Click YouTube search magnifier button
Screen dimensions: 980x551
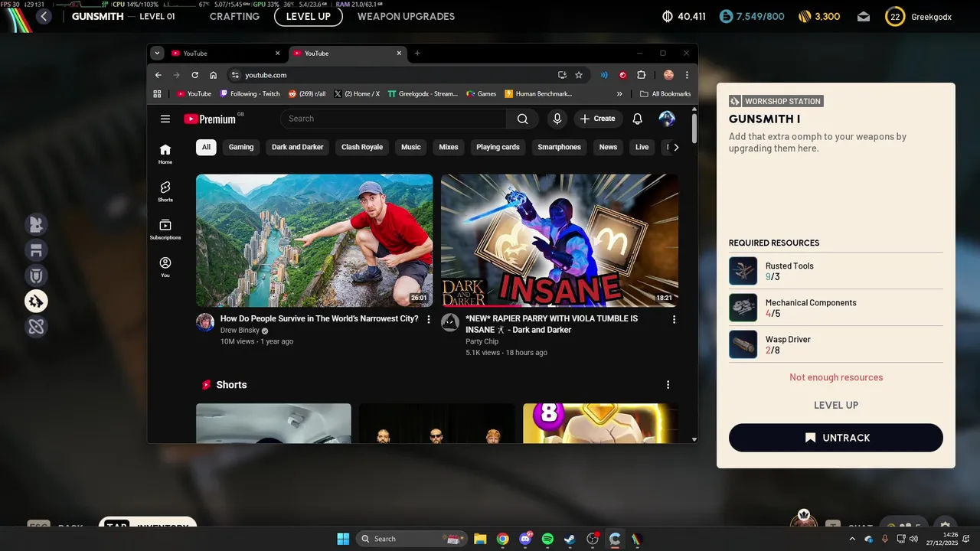tap(522, 119)
